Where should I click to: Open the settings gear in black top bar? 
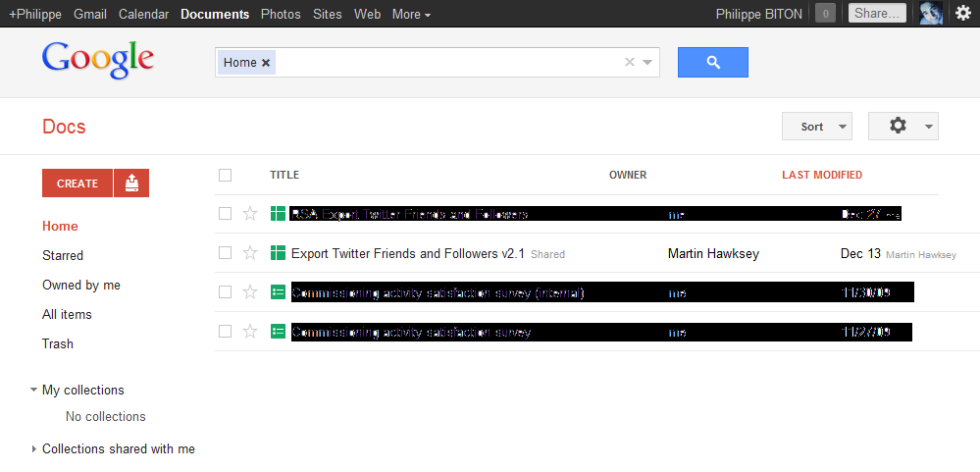963,13
